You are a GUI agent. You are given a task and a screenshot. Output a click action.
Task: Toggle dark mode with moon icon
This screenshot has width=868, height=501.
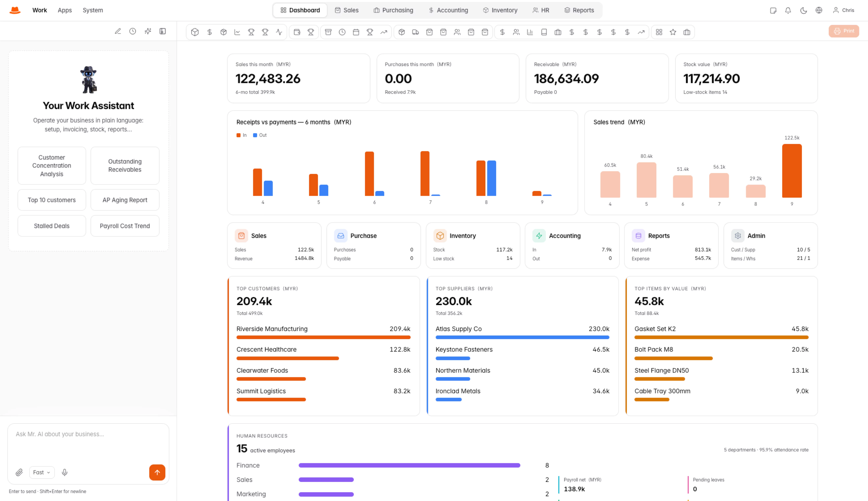[804, 10]
